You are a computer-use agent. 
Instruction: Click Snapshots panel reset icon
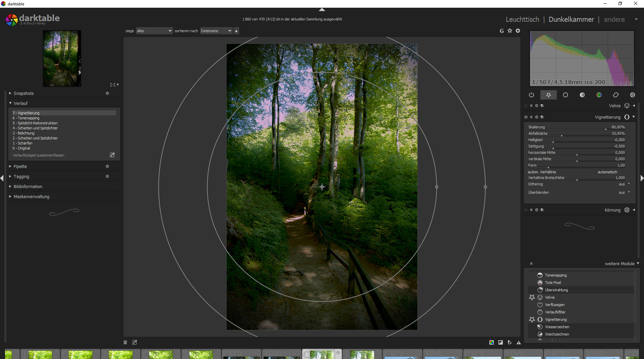tap(107, 93)
